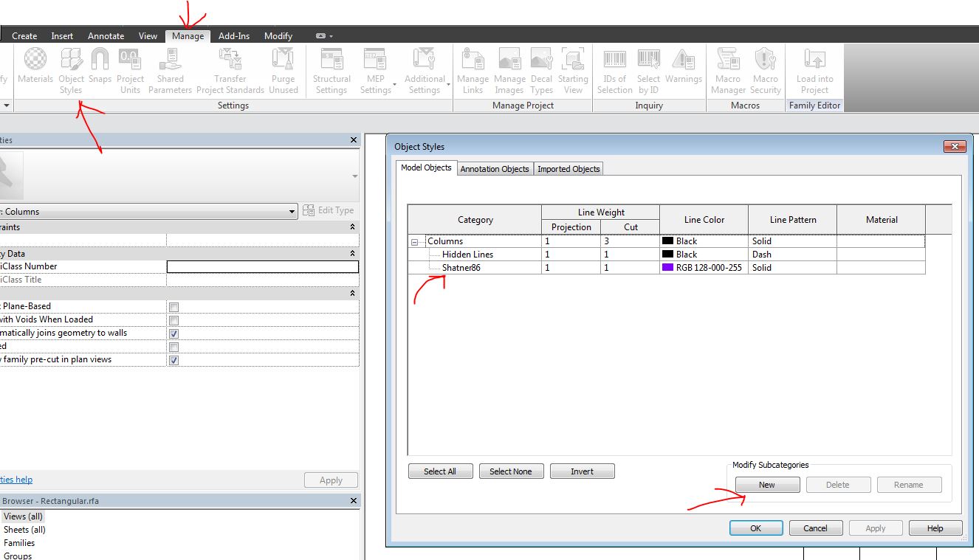Enable the Plane-Based checkbox
Viewport: 979px width, 560px height.
(x=174, y=307)
